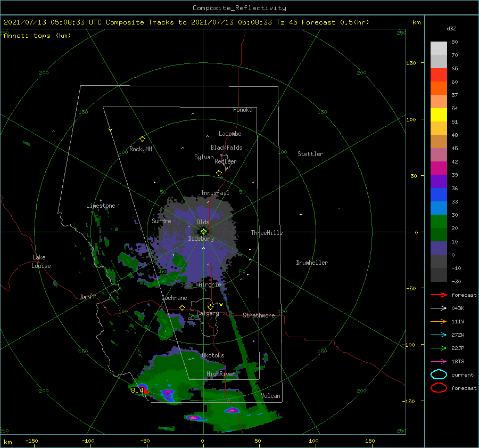
Task: Click the Tz 45 Forecast 0.5(hr) text
Action: [x=323, y=22]
